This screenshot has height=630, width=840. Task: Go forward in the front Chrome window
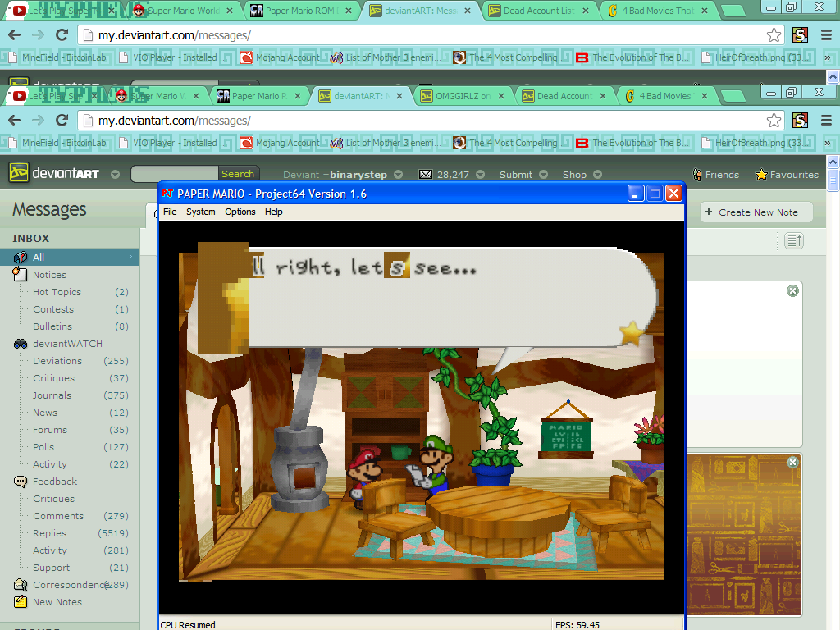click(38, 121)
